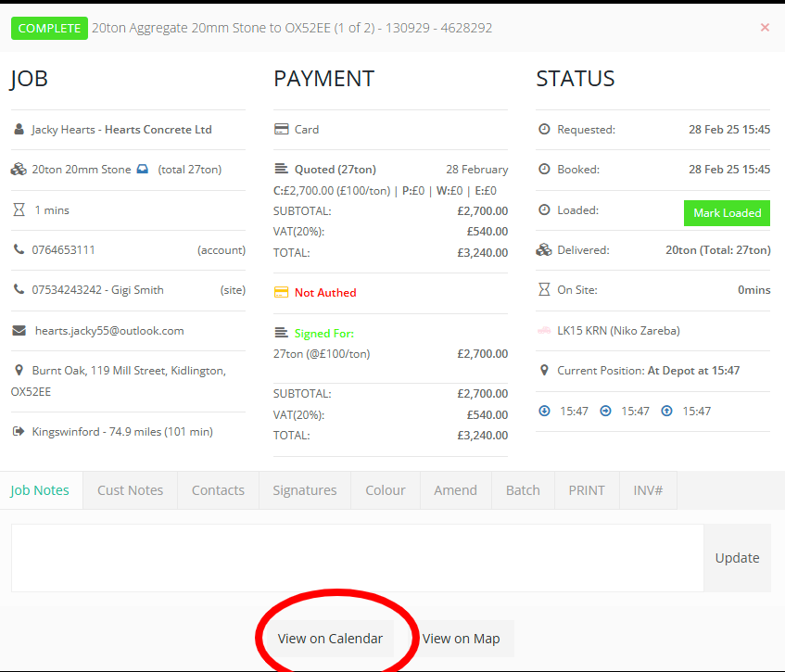Open the INV# tab

[648, 490]
